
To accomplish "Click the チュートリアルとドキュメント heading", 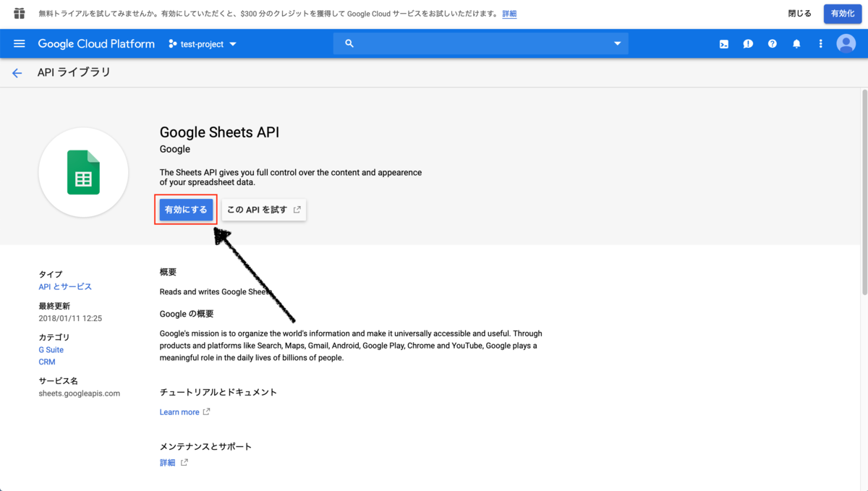I will click(x=218, y=392).
